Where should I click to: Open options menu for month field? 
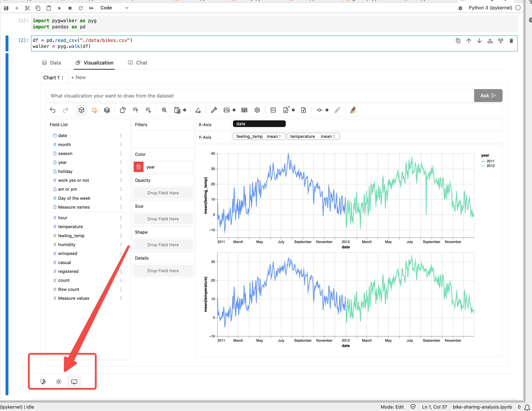click(x=121, y=145)
